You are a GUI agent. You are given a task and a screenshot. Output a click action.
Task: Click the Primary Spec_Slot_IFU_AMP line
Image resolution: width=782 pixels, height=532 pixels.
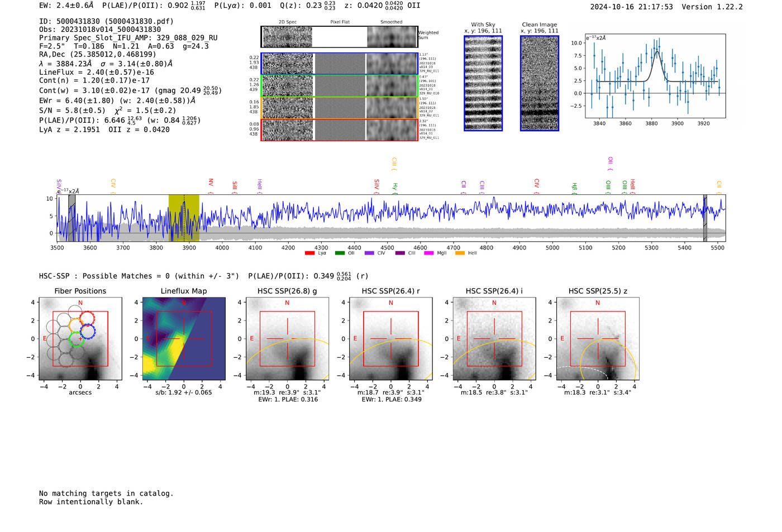click(128, 38)
